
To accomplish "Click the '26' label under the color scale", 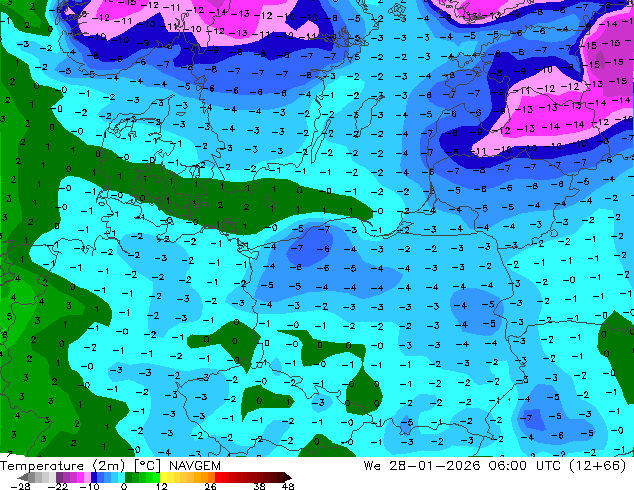I will tap(210, 486).
